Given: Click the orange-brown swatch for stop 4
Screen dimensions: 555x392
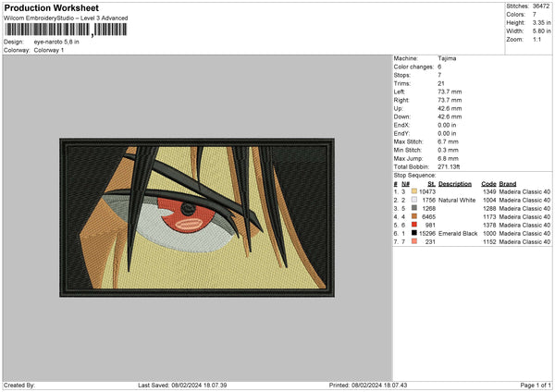Looking at the screenshot, I should [x=414, y=216].
